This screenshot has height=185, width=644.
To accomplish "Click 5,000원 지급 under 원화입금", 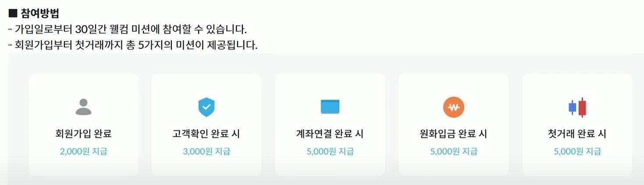I will 453,152.
